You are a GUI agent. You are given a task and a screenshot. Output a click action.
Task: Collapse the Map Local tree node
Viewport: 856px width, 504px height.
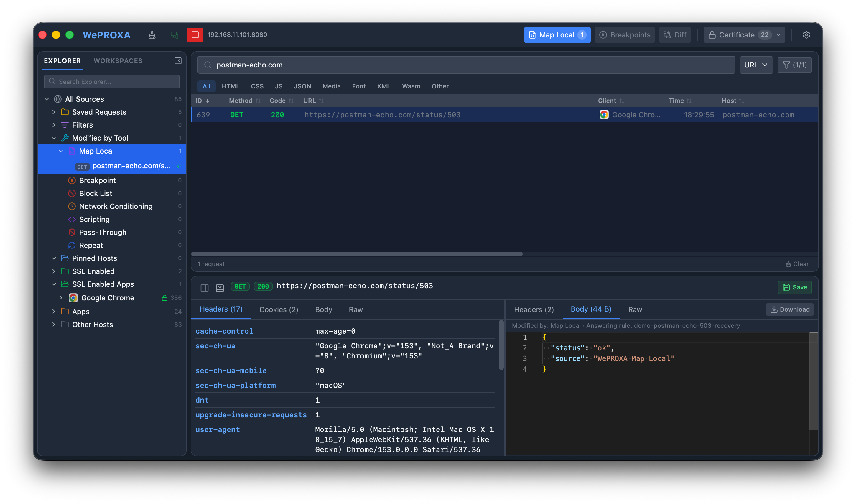coord(61,151)
